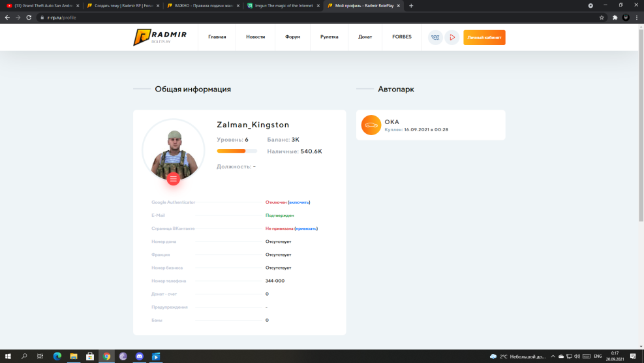Open the red avatar menu button

click(174, 179)
